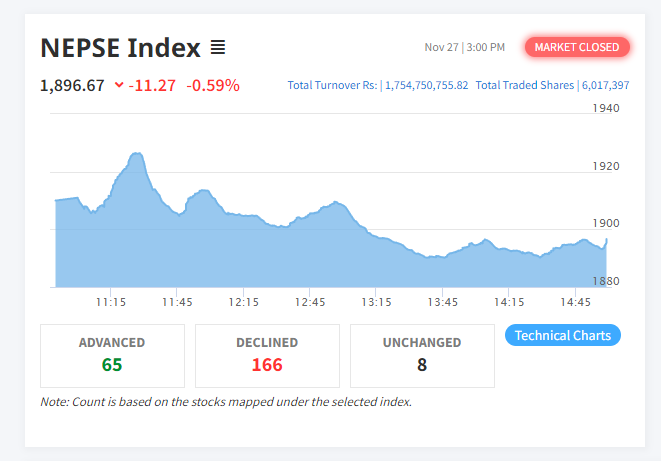Select the ADVANCED 65 stocks box

(112, 356)
